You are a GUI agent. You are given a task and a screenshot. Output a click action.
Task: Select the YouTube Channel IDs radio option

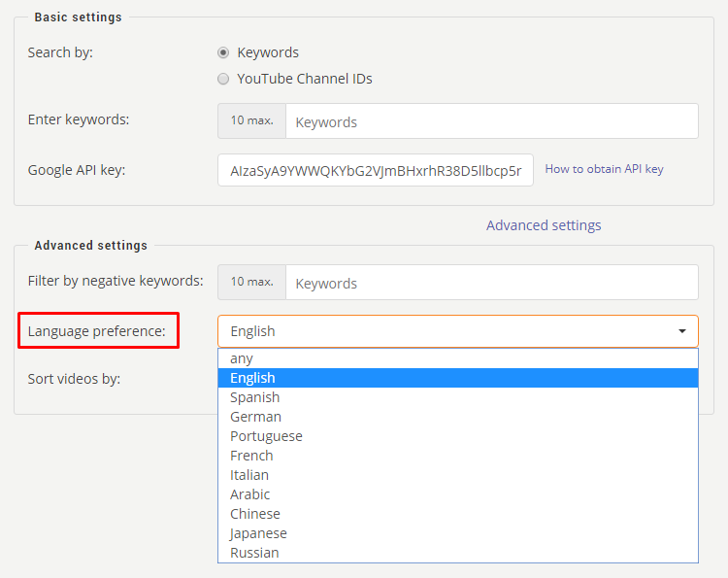223,79
